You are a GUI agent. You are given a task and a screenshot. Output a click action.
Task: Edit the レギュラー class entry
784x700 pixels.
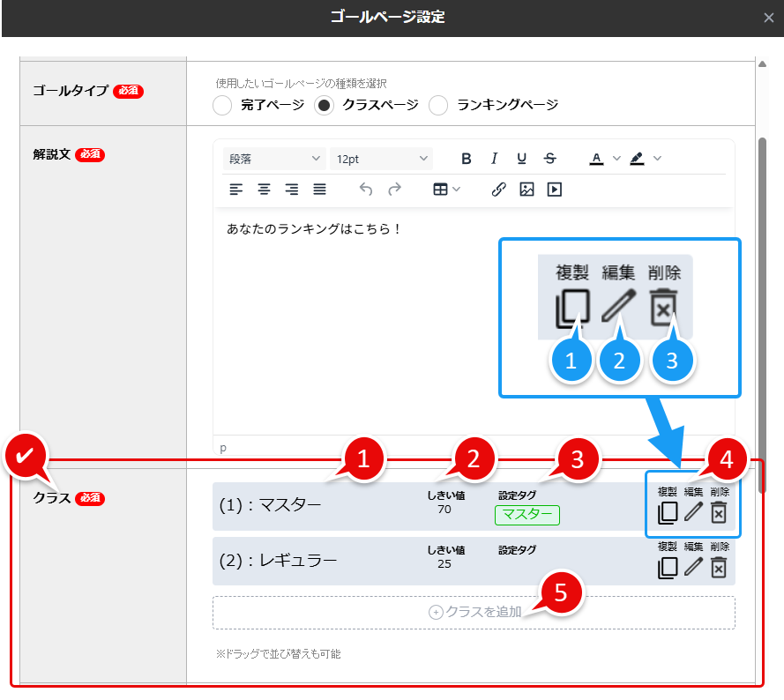693,567
